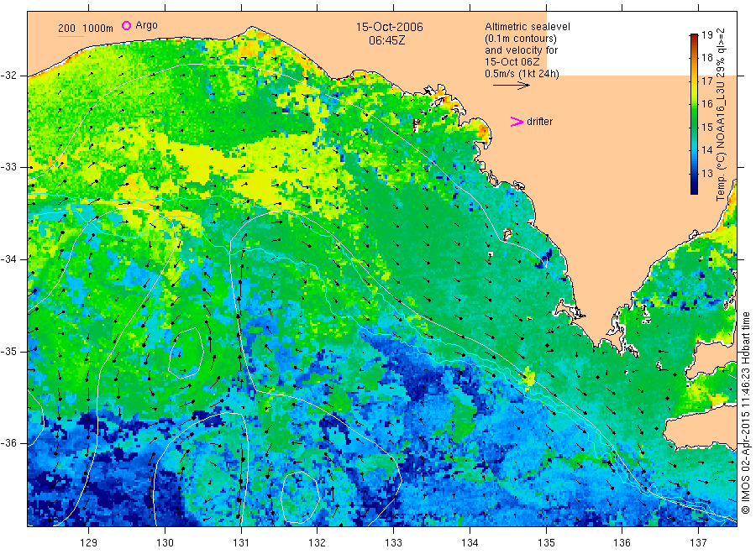This screenshot has width=756, height=554.
Task: Click the longitude label 135
Action: pos(546,543)
